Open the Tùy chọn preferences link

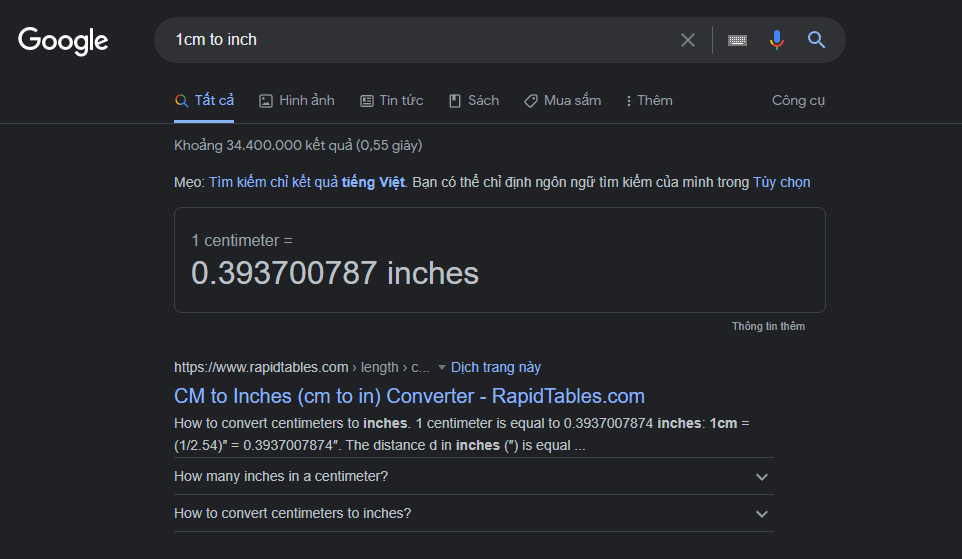[781, 182]
